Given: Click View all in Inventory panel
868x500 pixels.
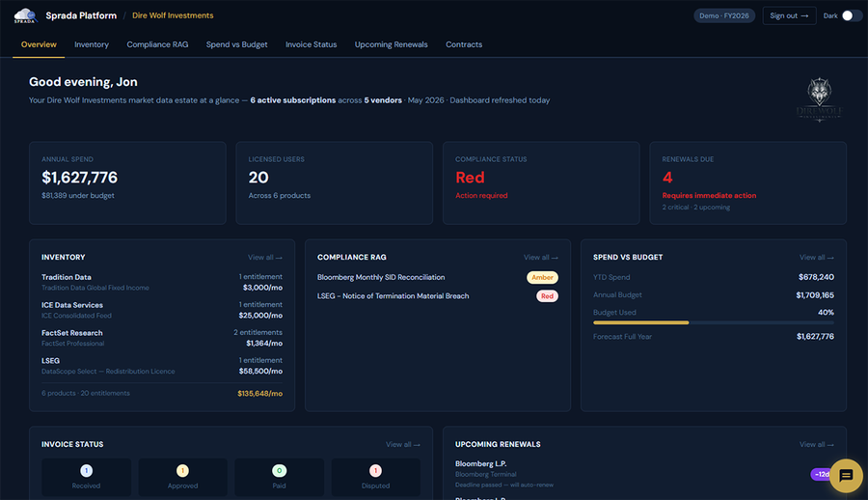Looking at the screenshot, I should (x=264, y=257).
